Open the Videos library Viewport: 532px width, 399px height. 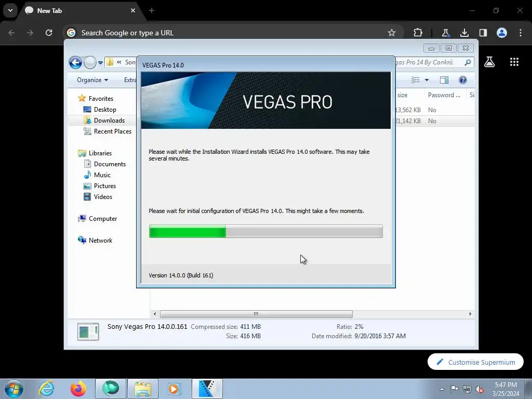pos(103,197)
